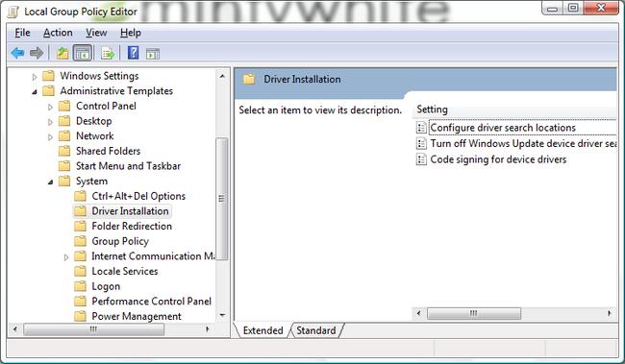This screenshot has height=364, width=625.
Task: Collapse the System tree node
Action: (x=50, y=182)
